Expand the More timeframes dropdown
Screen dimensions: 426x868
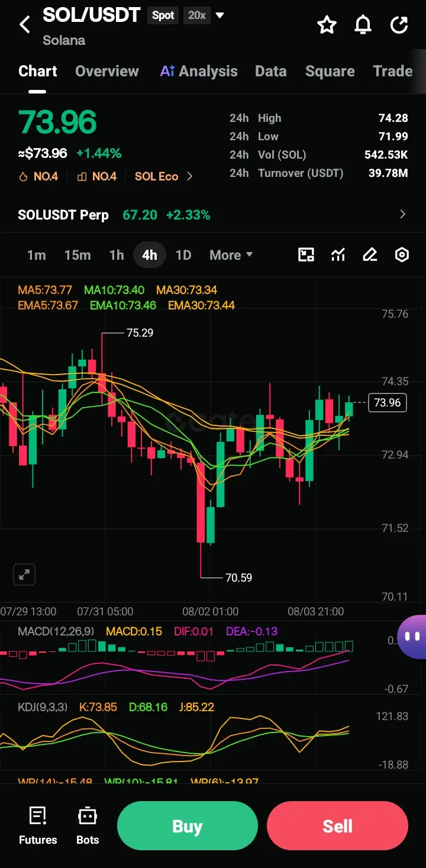click(231, 255)
